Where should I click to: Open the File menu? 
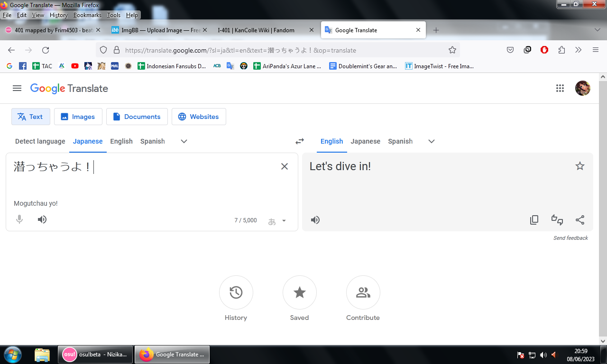pos(7,15)
